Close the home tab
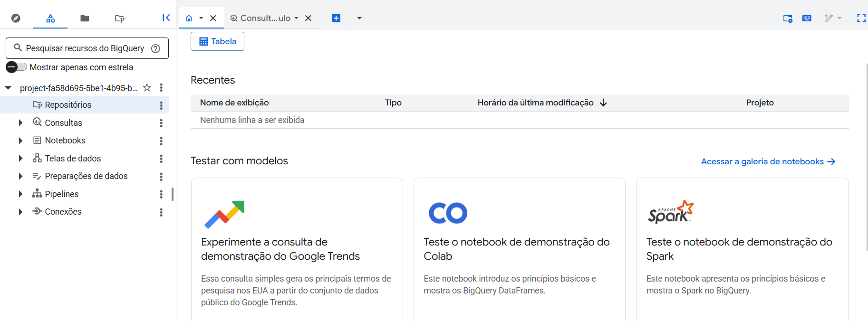868x321 pixels. tap(213, 18)
